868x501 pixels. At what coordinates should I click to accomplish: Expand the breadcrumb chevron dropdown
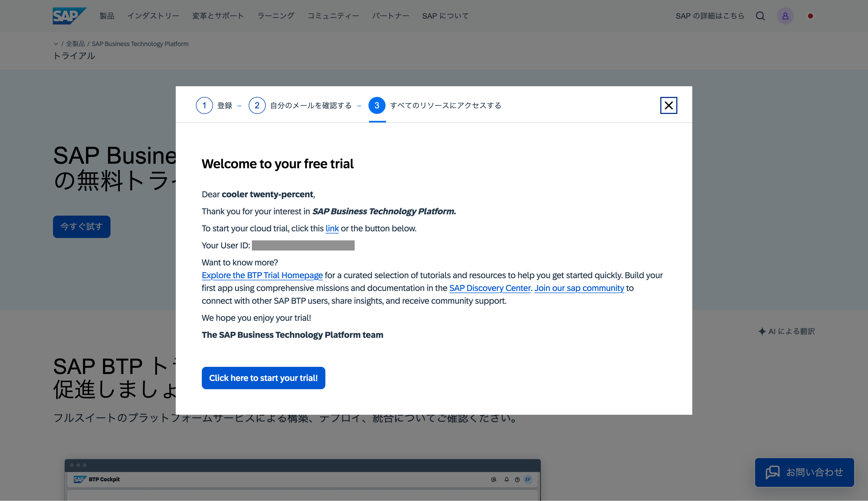tap(56, 44)
